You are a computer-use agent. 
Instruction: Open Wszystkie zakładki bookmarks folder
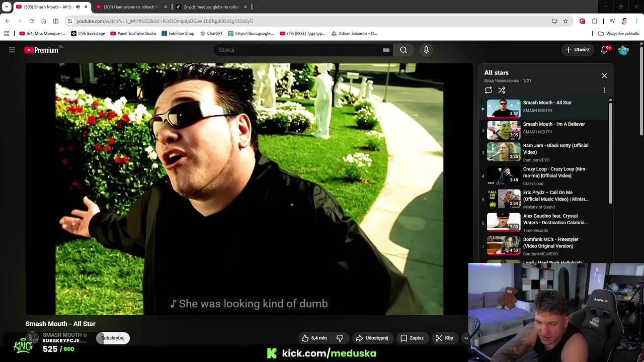coord(619,34)
